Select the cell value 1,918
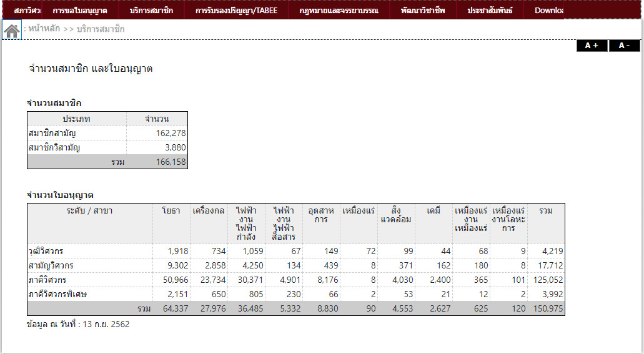Viewport: 644px width, 354px height. click(x=178, y=252)
